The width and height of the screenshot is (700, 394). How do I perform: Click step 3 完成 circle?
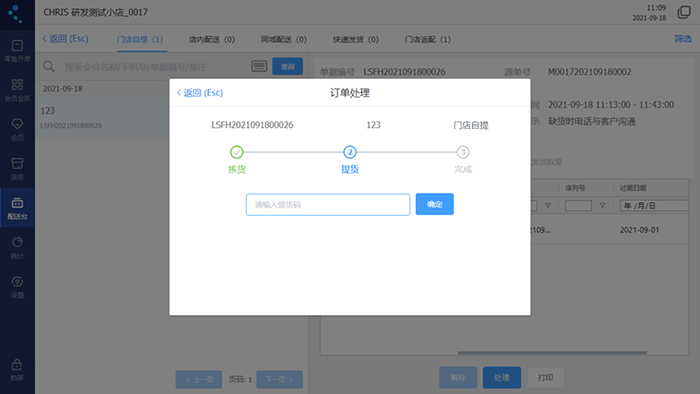463,152
